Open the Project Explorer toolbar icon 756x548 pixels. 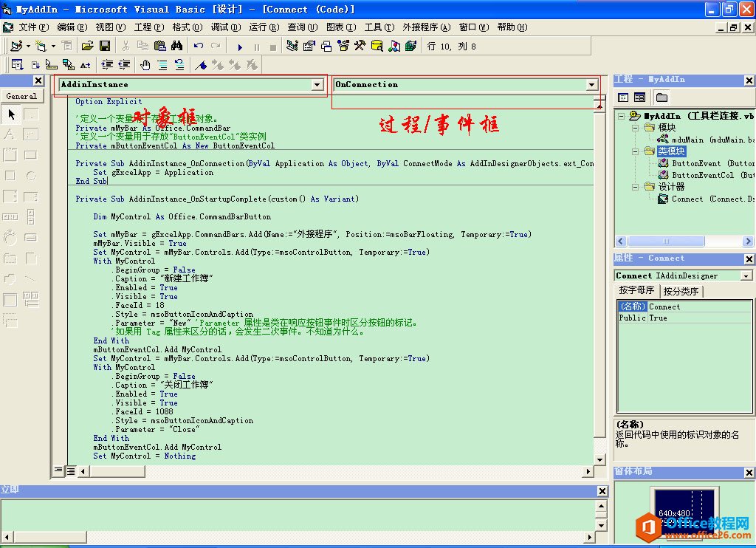coord(292,46)
